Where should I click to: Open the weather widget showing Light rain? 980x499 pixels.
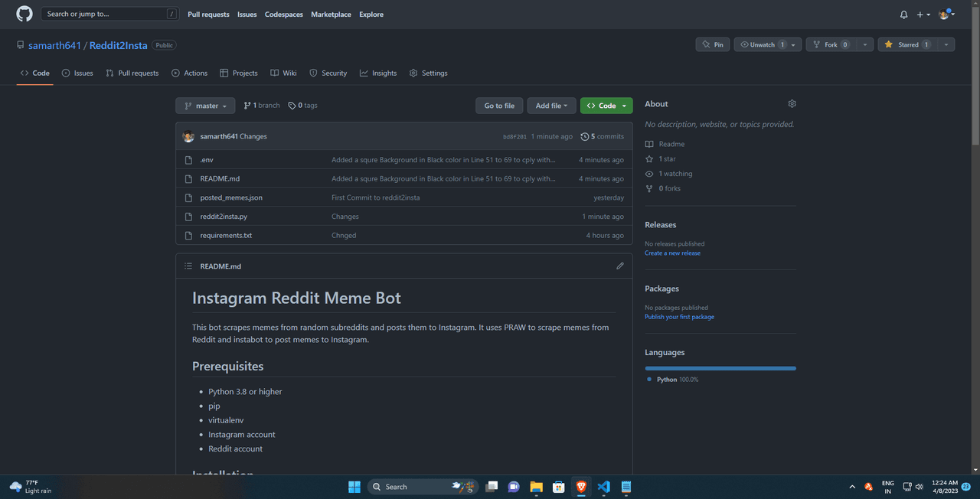31,487
